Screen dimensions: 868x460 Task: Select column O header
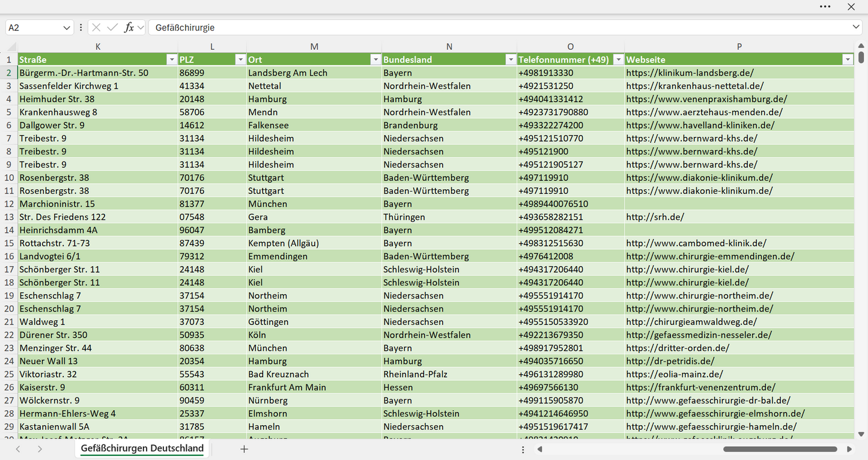571,47
